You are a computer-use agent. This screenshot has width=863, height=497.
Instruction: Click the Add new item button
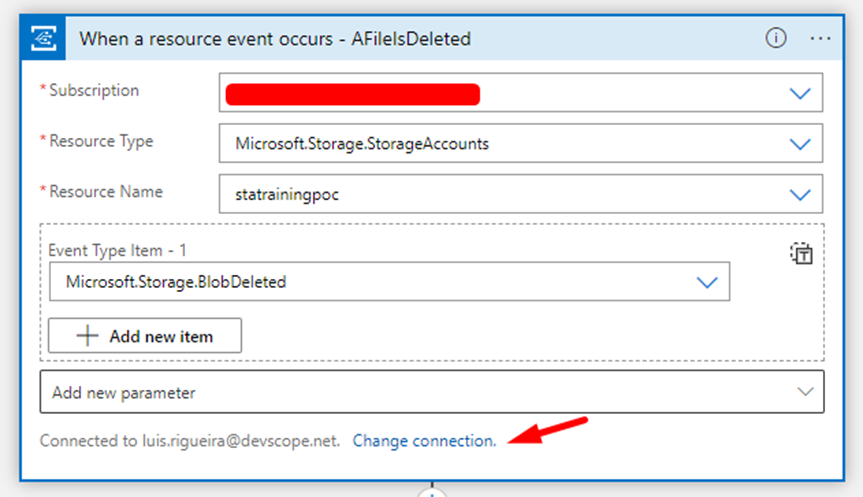pos(145,336)
